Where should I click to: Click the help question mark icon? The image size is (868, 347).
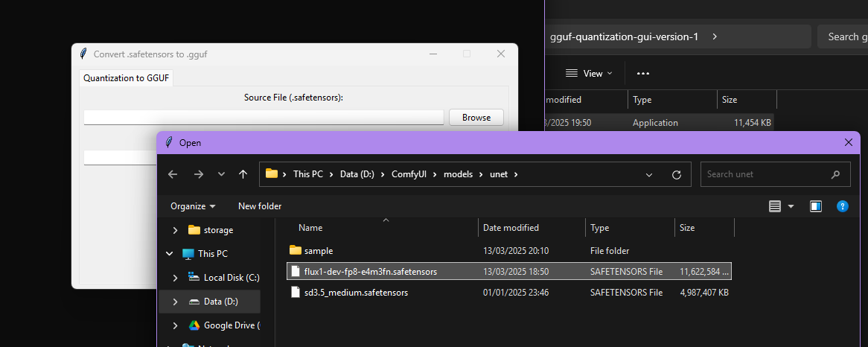coord(842,206)
